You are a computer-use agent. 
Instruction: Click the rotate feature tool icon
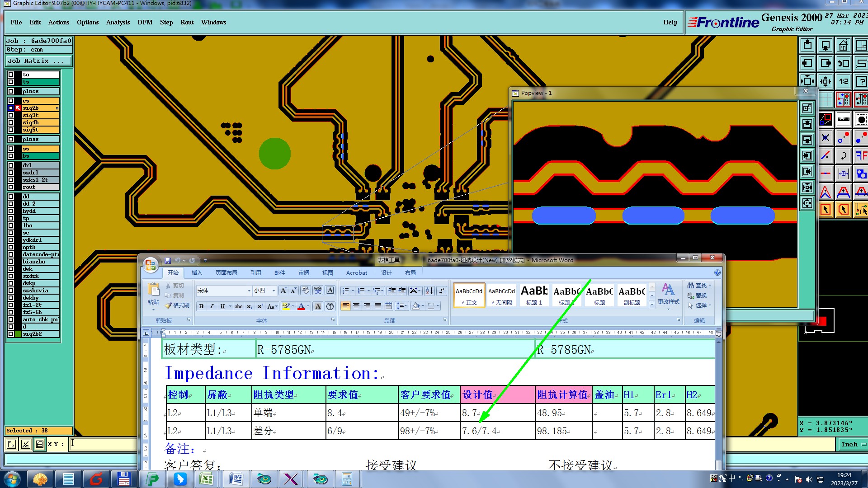pos(843,156)
